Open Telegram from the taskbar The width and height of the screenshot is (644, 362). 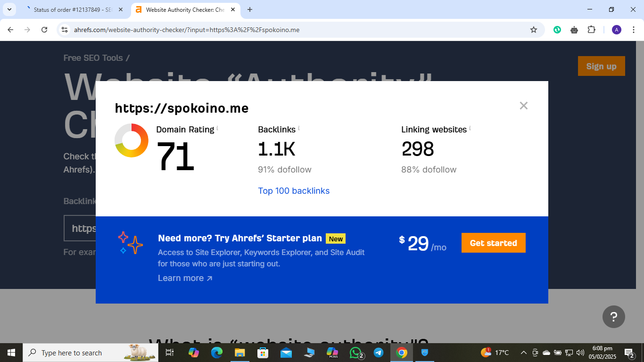tap(379, 353)
